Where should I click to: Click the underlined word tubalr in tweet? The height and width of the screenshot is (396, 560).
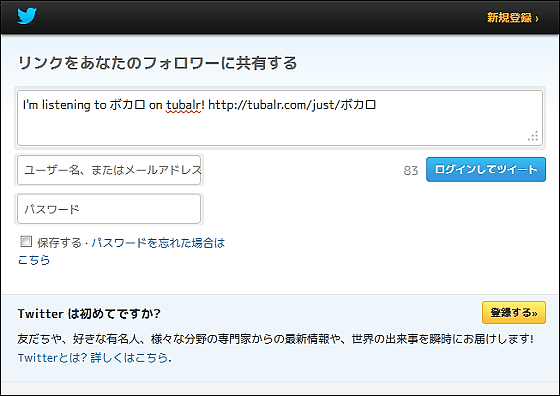pyautogui.click(x=184, y=105)
